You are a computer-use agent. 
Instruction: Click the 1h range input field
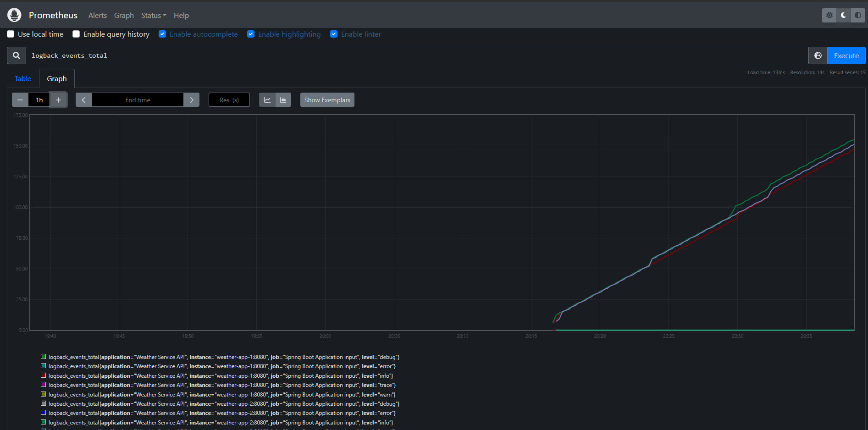(x=39, y=100)
